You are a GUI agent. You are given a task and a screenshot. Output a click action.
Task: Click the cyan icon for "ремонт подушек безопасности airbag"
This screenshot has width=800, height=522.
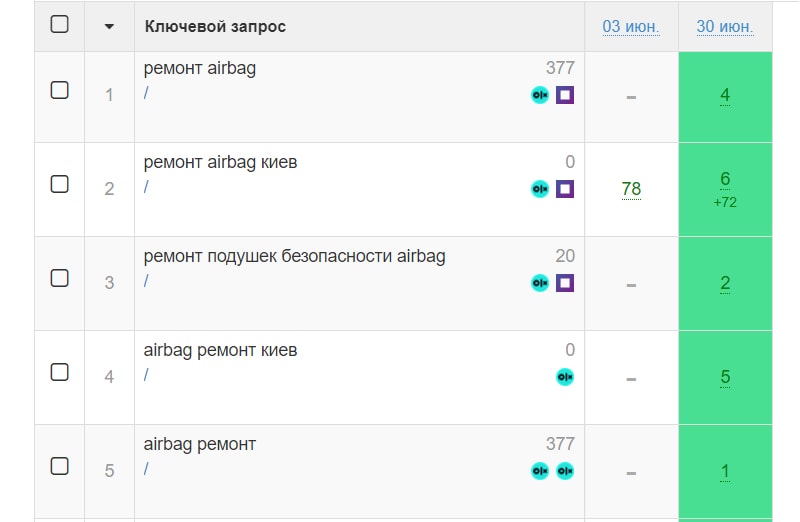(540, 283)
